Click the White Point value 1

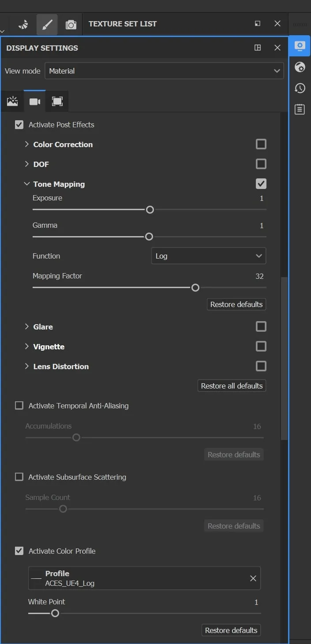[256, 602]
